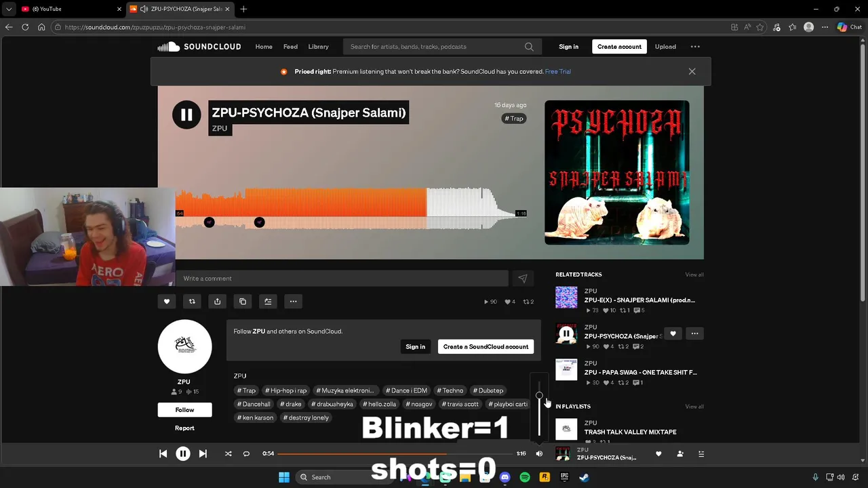Open the ZPU profile avatar
The height and width of the screenshot is (488, 868).
(x=184, y=346)
